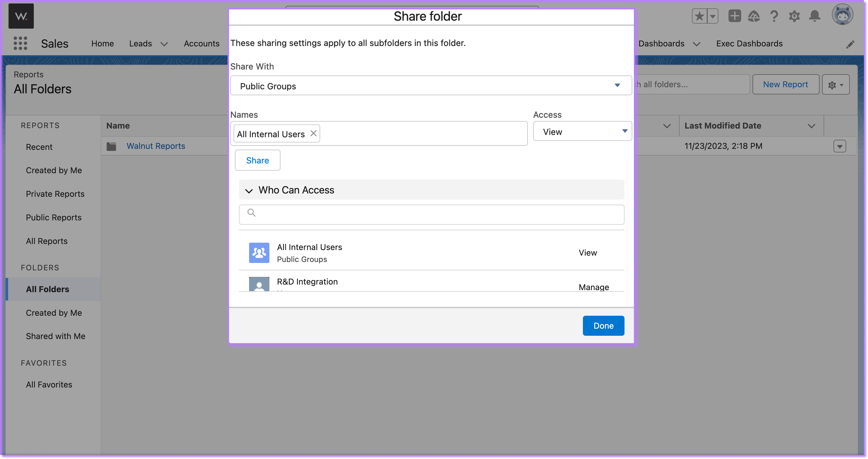Select All Reports in sidebar
868x459 pixels.
47,241
